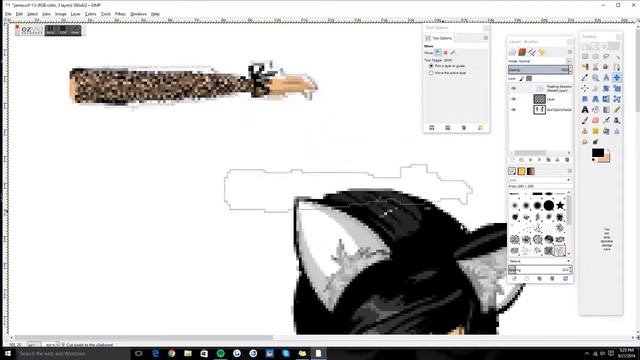Viewport: 640px width, 360px height.
Task: Open the Select menu
Action: pyautogui.click(x=32, y=14)
